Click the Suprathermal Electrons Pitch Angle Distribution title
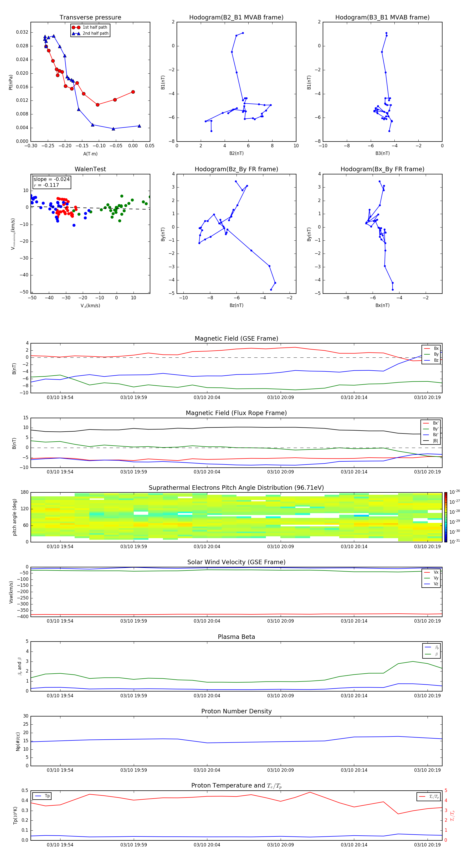Viewport: 473px width, 868px height. (x=236, y=488)
